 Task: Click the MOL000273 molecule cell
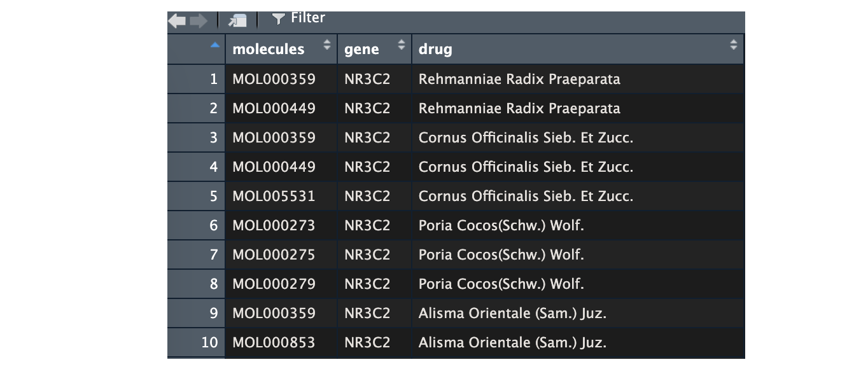(274, 226)
